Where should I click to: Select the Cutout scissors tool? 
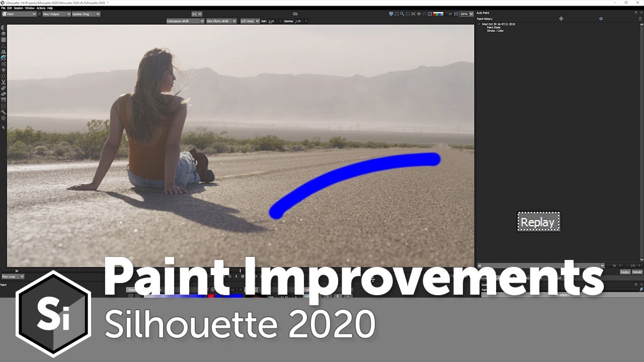point(4,82)
